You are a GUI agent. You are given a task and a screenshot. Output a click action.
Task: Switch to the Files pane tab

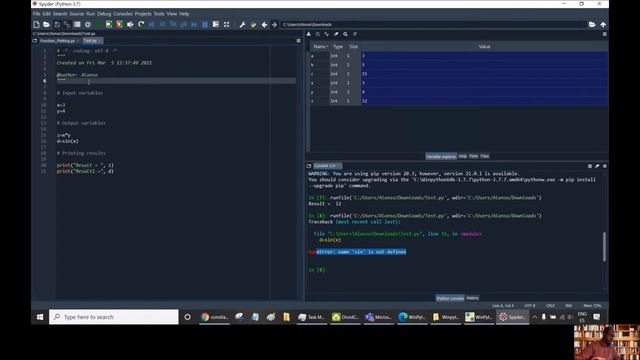(484, 156)
